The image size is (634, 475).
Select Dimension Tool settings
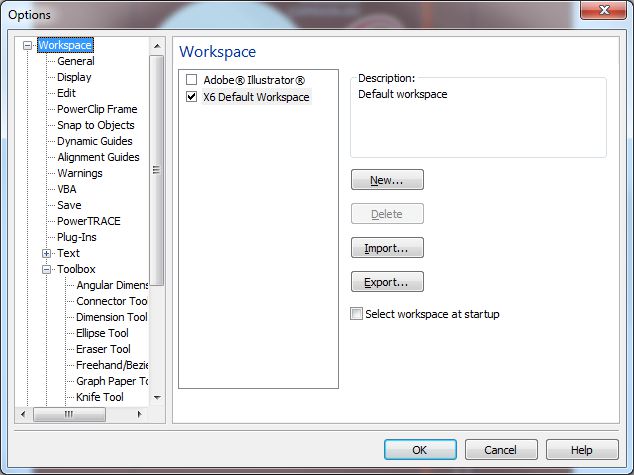click(112, 317)
